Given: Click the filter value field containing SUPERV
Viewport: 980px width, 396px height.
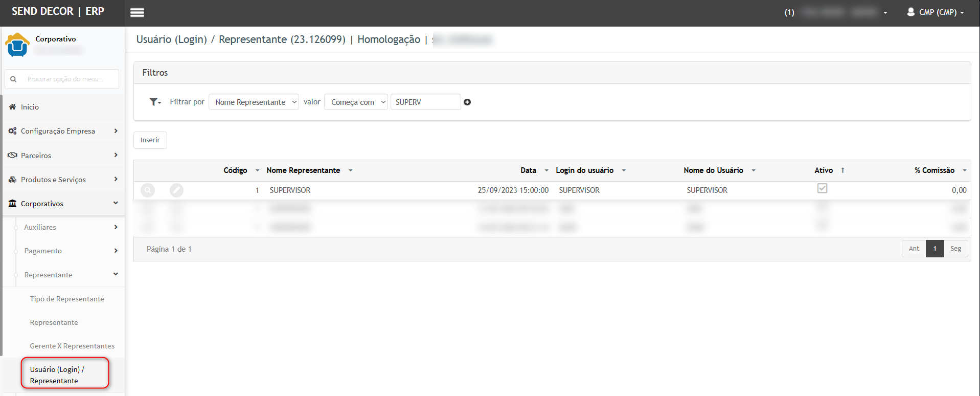Looking at the screenshot, I should [x=425, y=102].
